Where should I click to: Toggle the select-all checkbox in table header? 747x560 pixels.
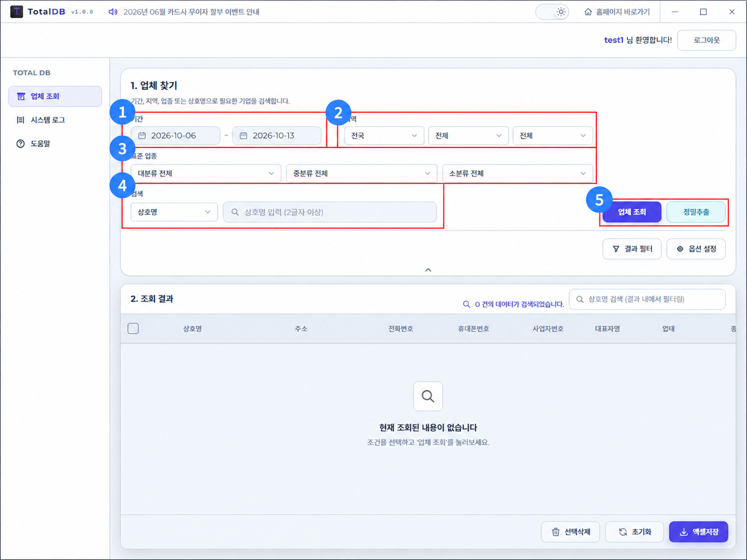[133, 328]
